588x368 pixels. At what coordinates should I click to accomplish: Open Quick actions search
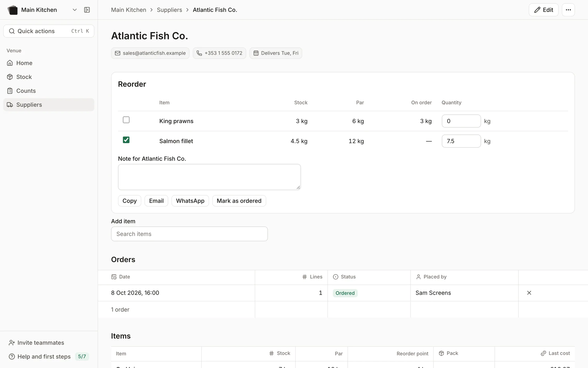point(49,31)
